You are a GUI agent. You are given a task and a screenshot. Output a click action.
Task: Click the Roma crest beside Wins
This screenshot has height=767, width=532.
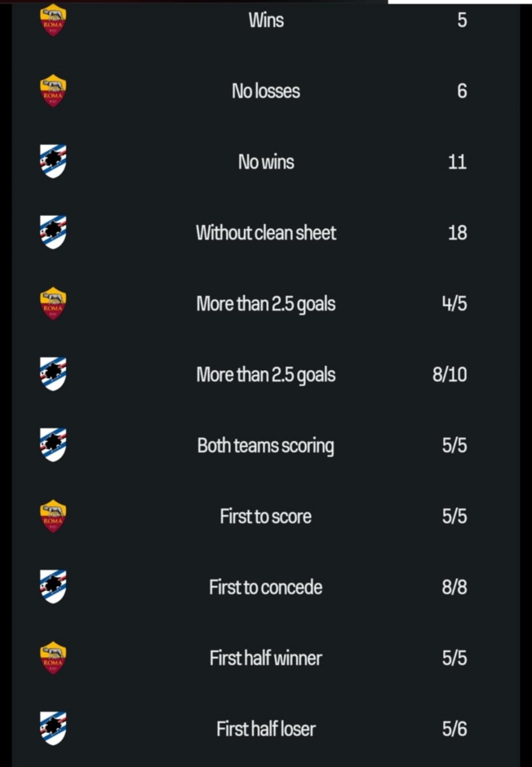(x=53, y=20)
